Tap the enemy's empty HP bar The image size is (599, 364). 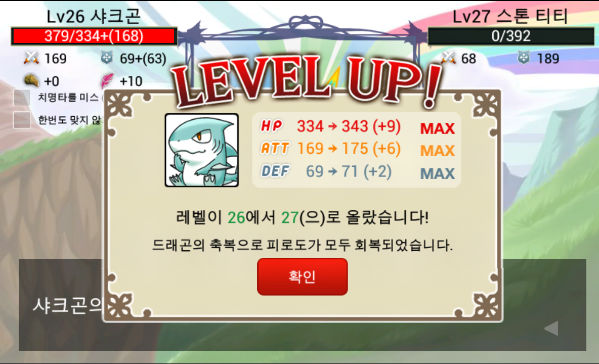511,36
